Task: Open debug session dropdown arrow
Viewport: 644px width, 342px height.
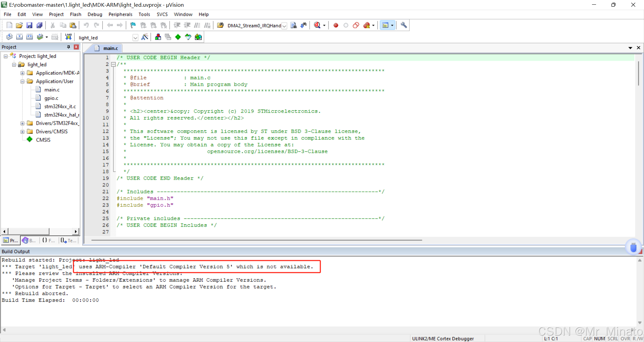Action: click(x=324, y=25)
